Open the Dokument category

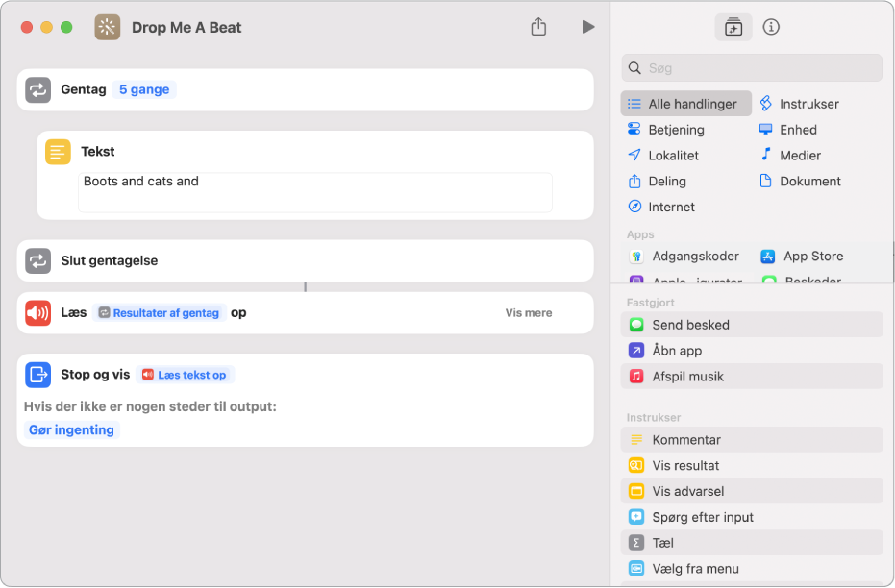coord(800,182)
